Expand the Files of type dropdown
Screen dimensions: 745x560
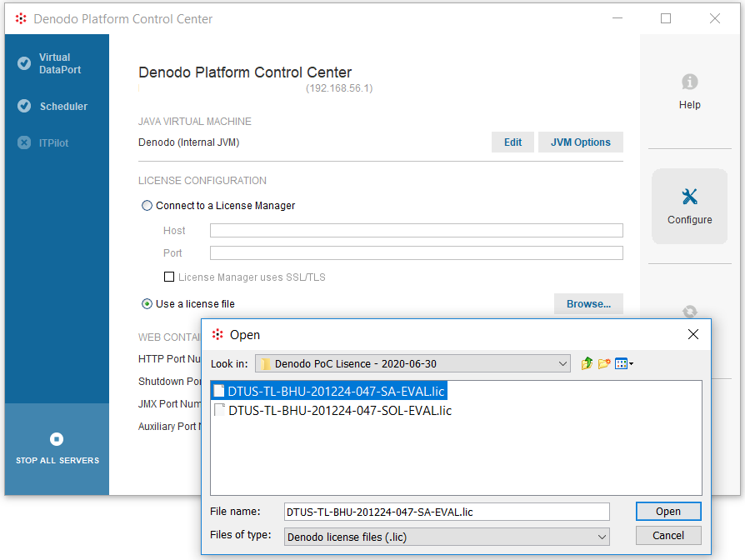[x=602, y=537]
